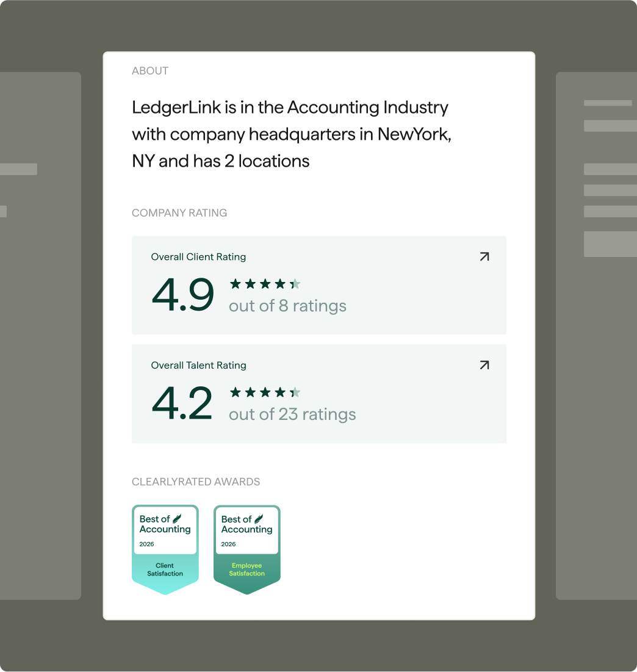Select the 'out of 8 ratings' text

pyautogui.click(x=287, y=306)
